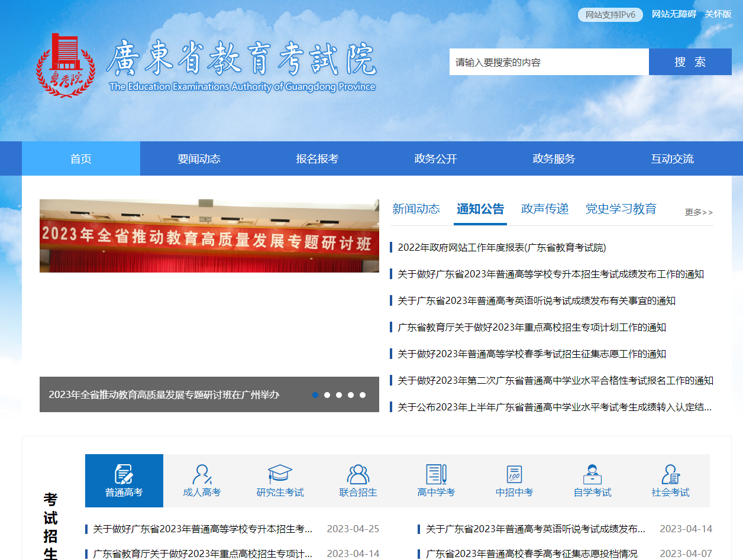Click the 更多>> link beside news tabs
Image resolution: width=743 pixels, height=560 pixels.
(699, 212)
